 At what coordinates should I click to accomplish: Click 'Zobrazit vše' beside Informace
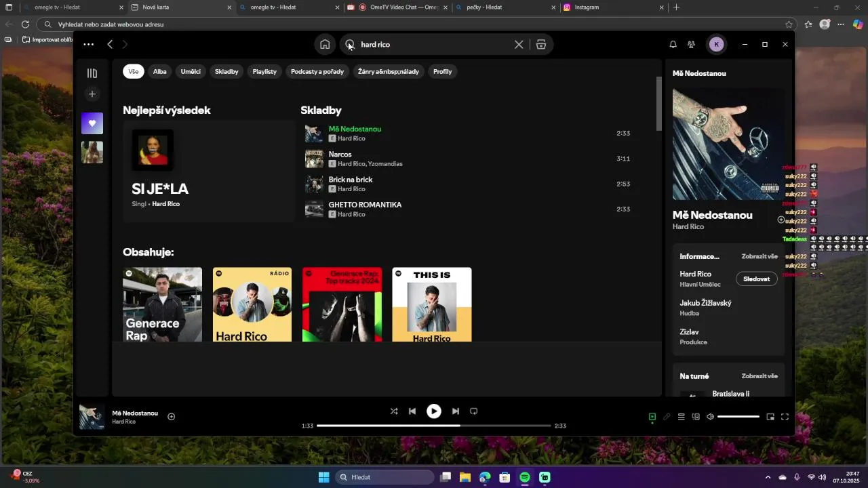[759, 257]
